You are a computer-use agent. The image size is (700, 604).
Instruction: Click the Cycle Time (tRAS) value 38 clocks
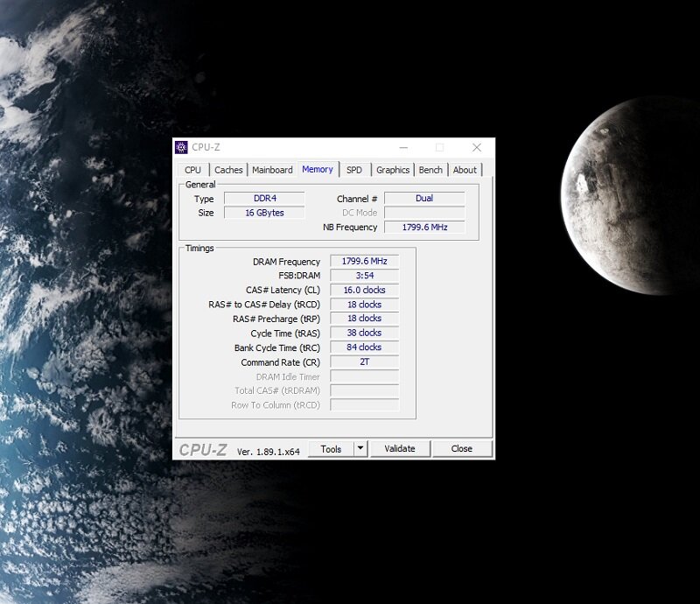(364, 333)
